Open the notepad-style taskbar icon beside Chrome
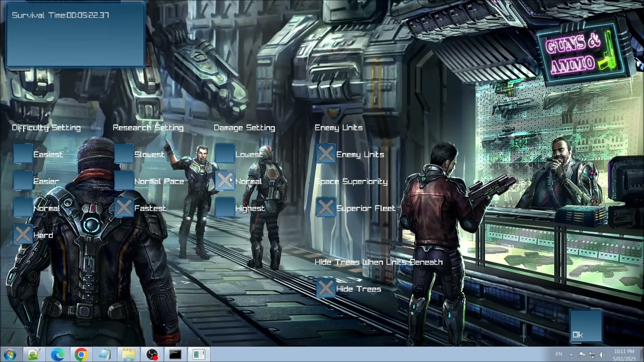This screenshot has width=644, height=362. (105, 354)
